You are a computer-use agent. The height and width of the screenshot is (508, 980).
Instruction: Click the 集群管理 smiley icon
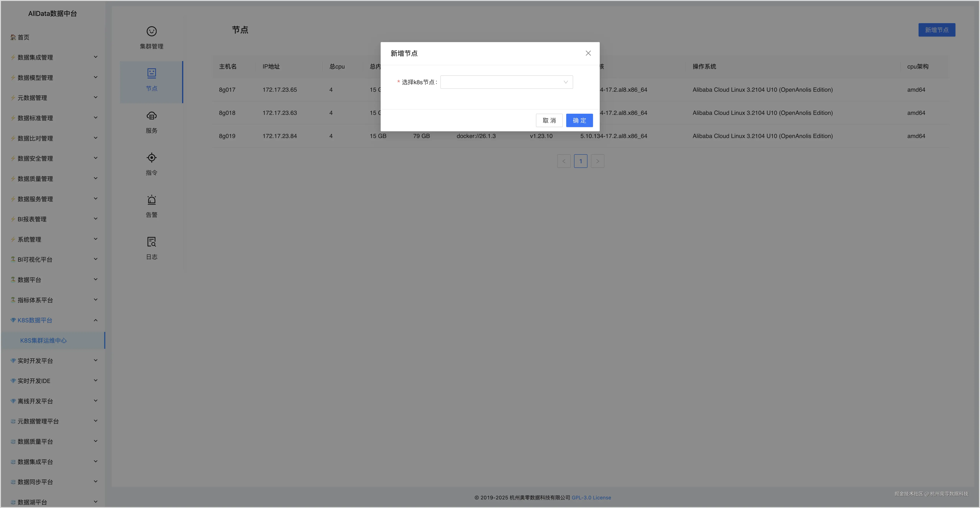[151, 31]
